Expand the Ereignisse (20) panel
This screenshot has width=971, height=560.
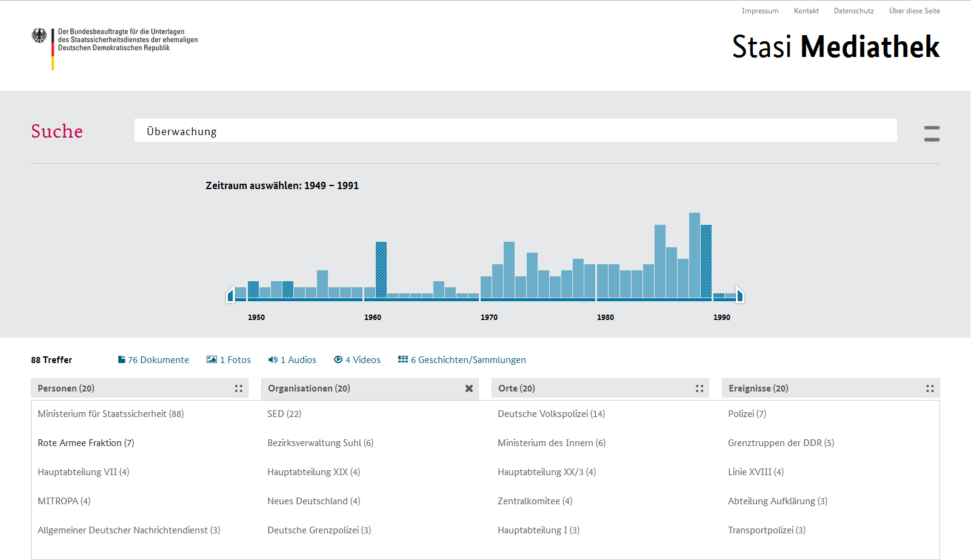click(x=929, y=388)
